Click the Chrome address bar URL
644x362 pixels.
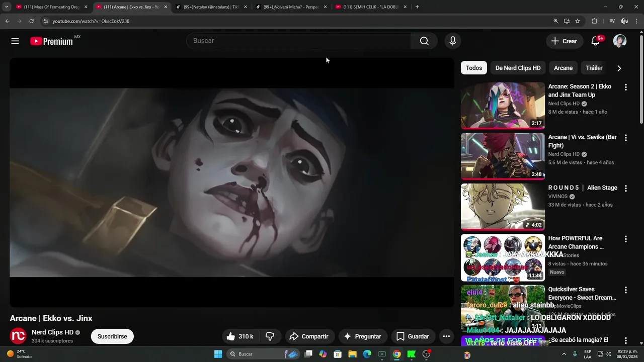91,21
